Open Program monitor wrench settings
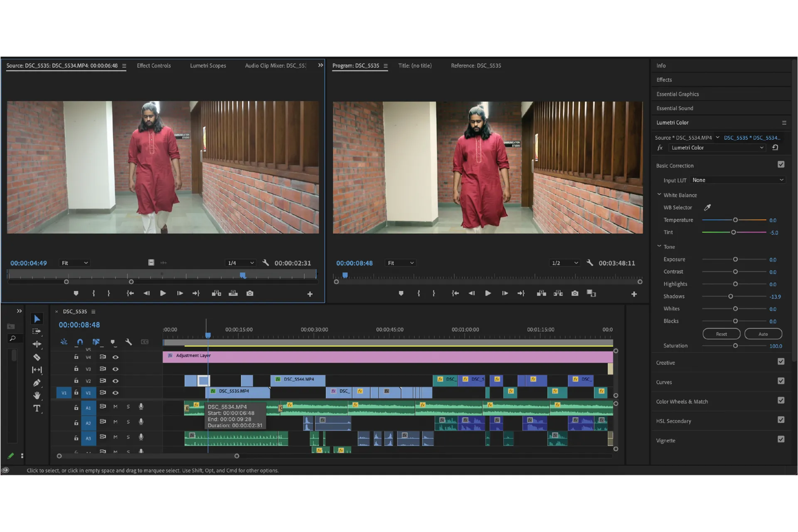 tap(589, 263)
